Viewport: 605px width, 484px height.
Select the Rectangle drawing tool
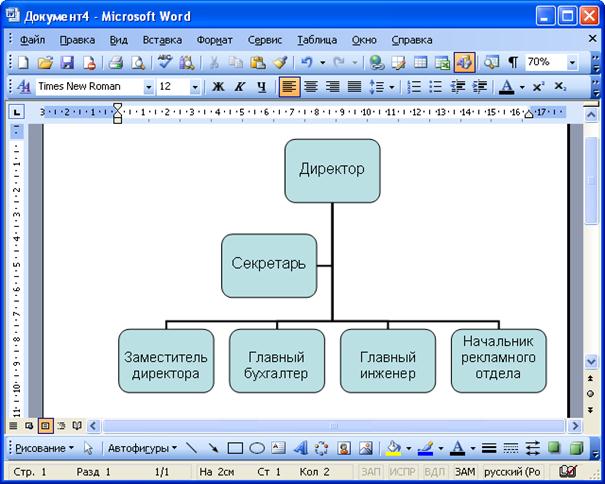[235, 448]
